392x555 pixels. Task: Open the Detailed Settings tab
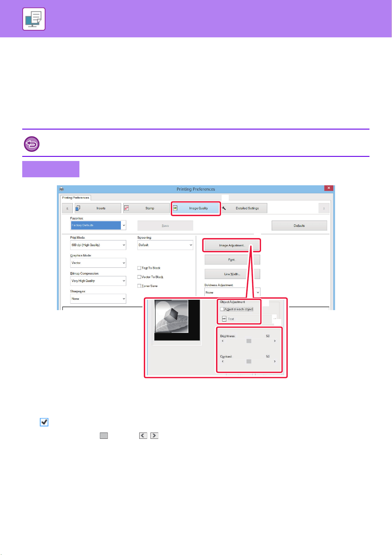(244, 208)
